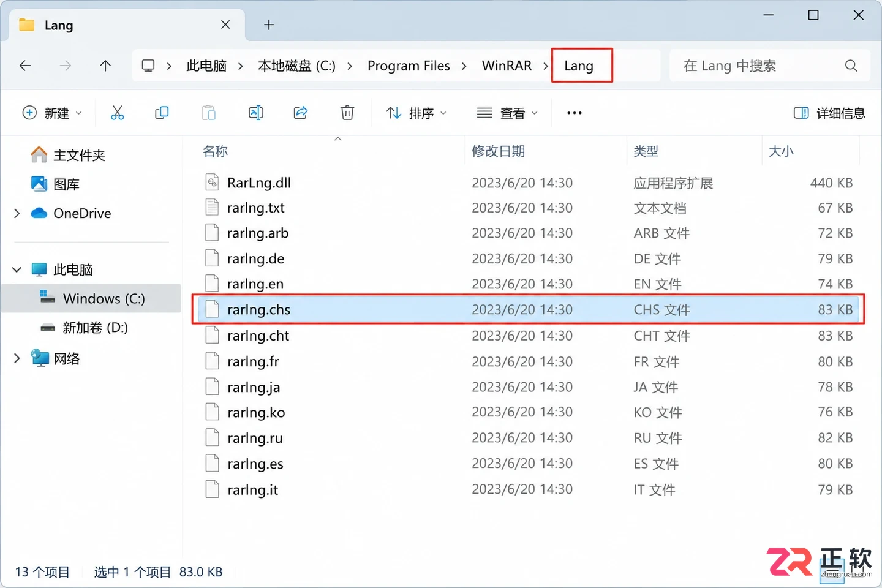Open the three-dots more options menu
Image resolution: width=882 pixels, height=588 pixels.
click(x=575, y=113)
